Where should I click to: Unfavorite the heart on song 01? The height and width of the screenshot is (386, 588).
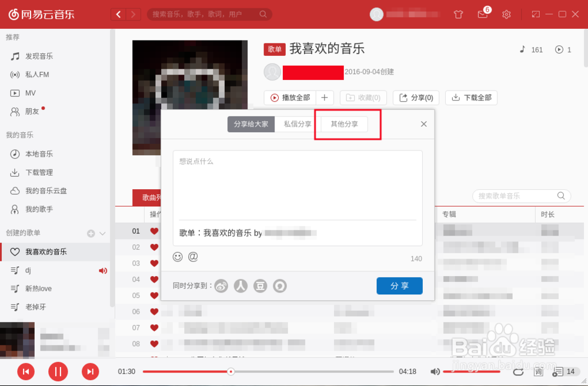[x=153, y=231]
